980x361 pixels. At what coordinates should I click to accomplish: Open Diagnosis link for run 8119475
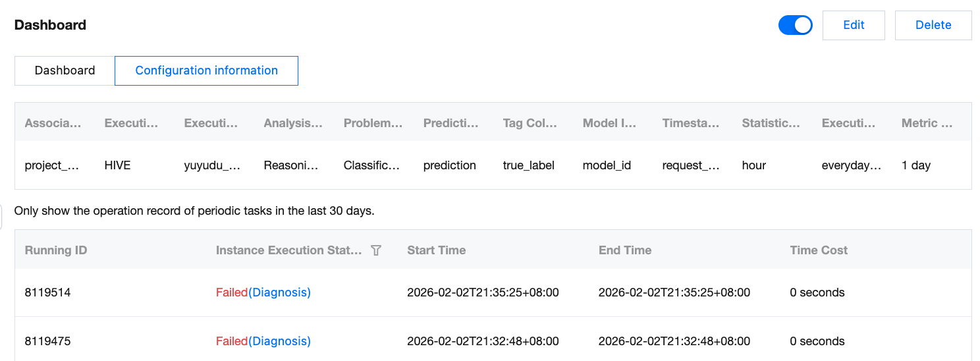point(279,341)
